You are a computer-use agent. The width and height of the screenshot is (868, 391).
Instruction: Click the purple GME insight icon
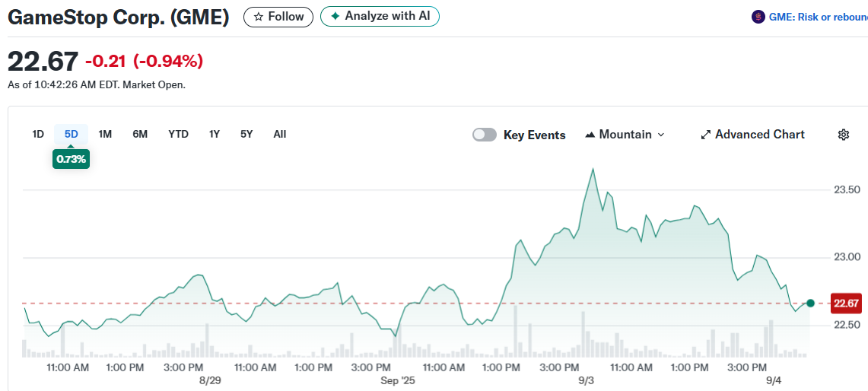tap(758, 17)
